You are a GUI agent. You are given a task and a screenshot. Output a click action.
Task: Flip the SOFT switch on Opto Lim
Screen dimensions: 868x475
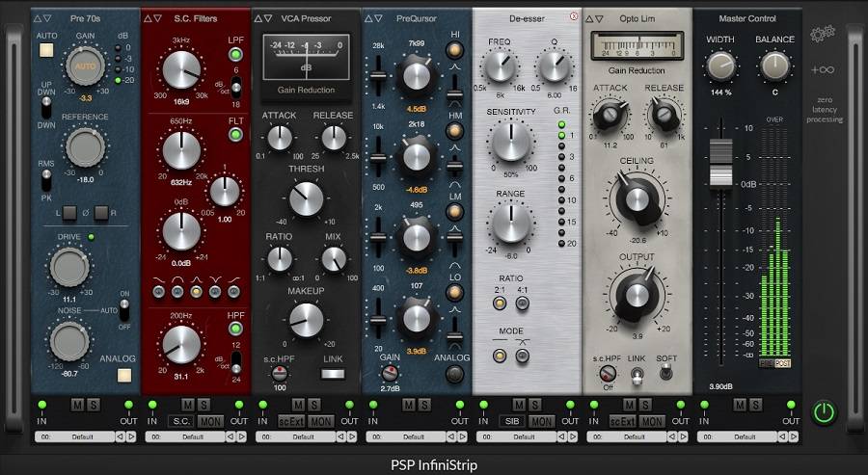click(667, 377)
